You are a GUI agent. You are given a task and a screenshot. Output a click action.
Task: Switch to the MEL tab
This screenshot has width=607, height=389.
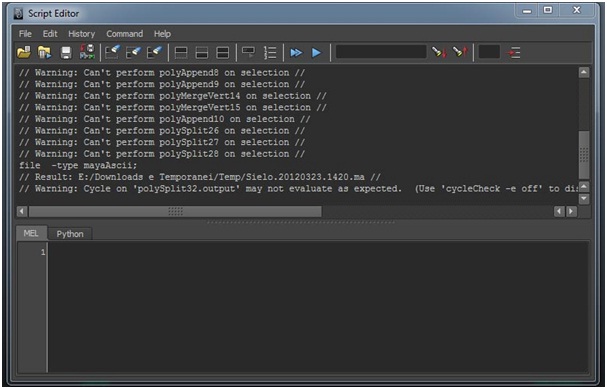point(31,233)
